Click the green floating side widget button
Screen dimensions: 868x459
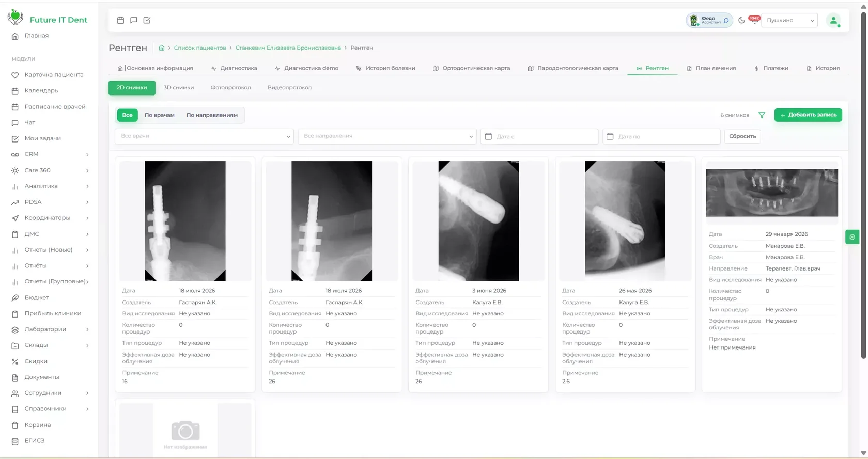tap(852, 237)
